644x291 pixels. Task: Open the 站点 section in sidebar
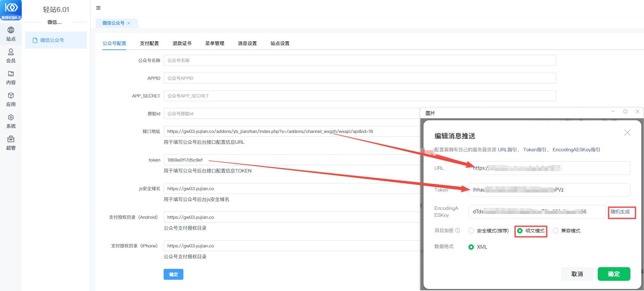point(11,34)
